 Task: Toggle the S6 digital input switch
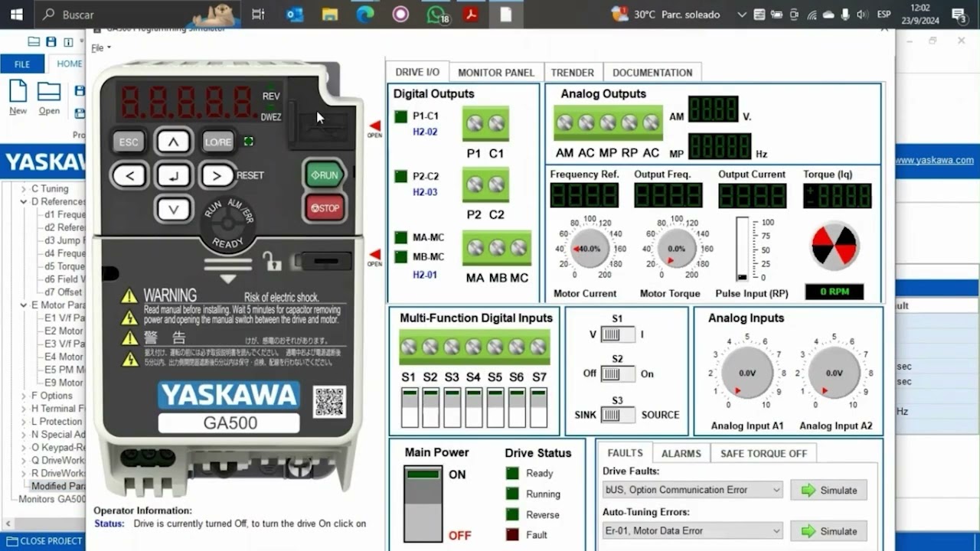(x=517, y=408)
